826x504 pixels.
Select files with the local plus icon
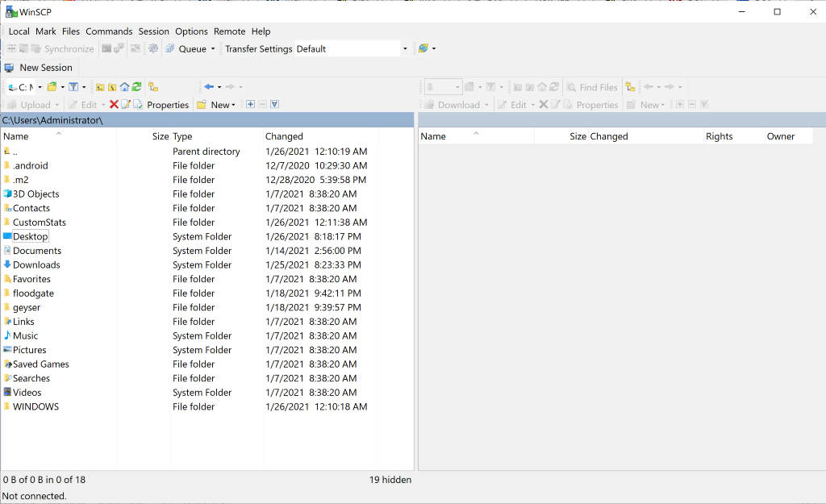[x=251, y=104]
